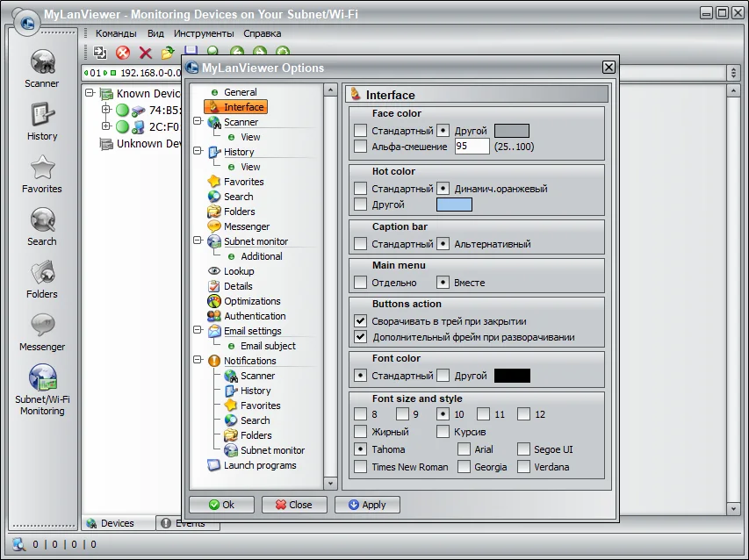Viewport: 749px width, 560px height.
Task: Select Email subject in options tree
Action: pyautogui.click(x=262, y=346)
